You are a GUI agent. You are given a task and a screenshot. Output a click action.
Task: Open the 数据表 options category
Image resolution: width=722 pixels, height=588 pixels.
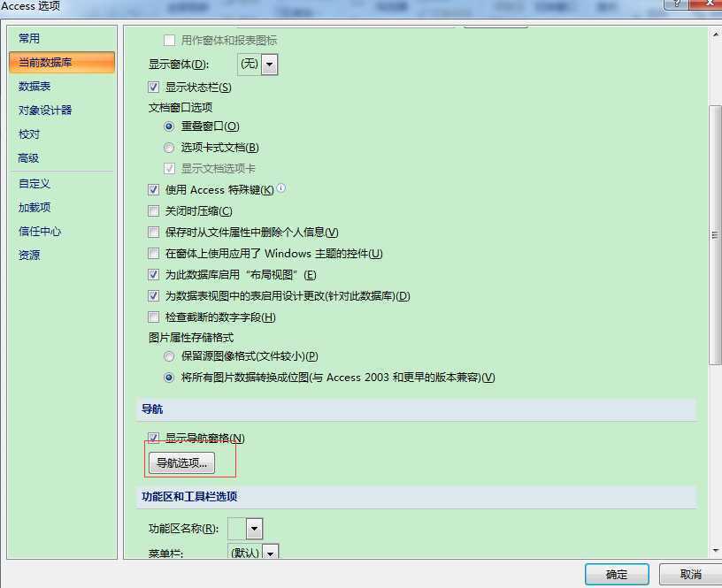point(35,86)
